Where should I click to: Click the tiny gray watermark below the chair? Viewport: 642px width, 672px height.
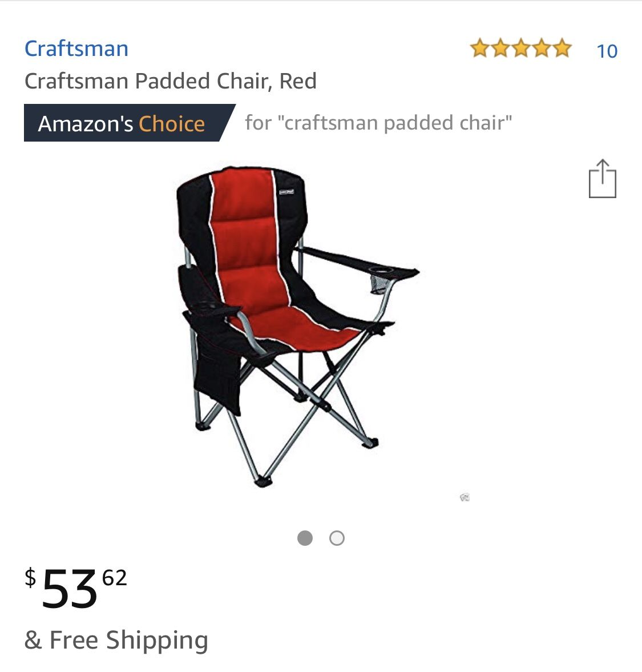(465, 497)
